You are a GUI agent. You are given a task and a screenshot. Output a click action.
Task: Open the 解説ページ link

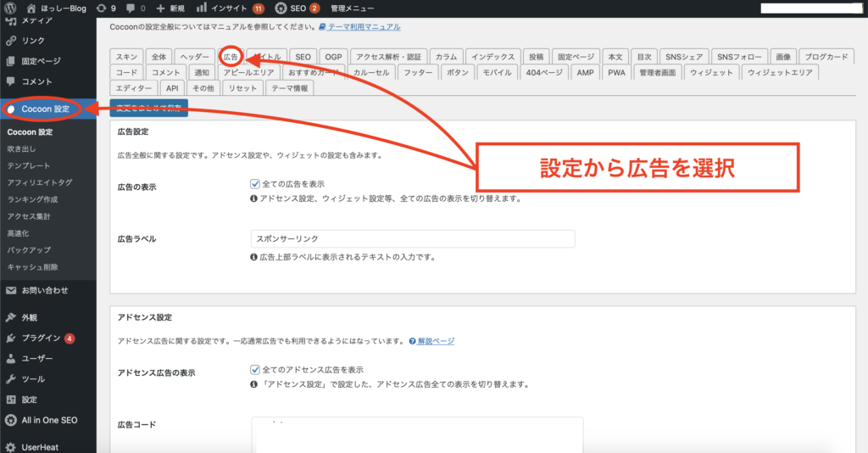coord(436,341)
